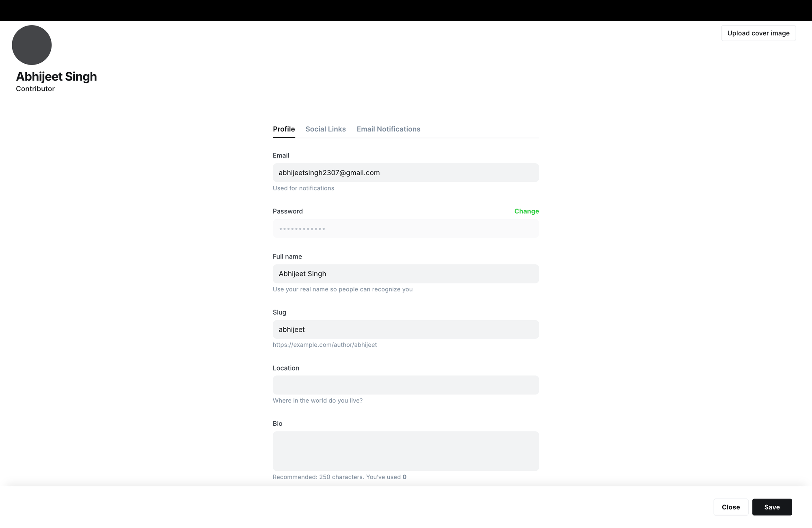812x528 pixels.
Task: Focus the empty Location field
Action: point(405,385)
